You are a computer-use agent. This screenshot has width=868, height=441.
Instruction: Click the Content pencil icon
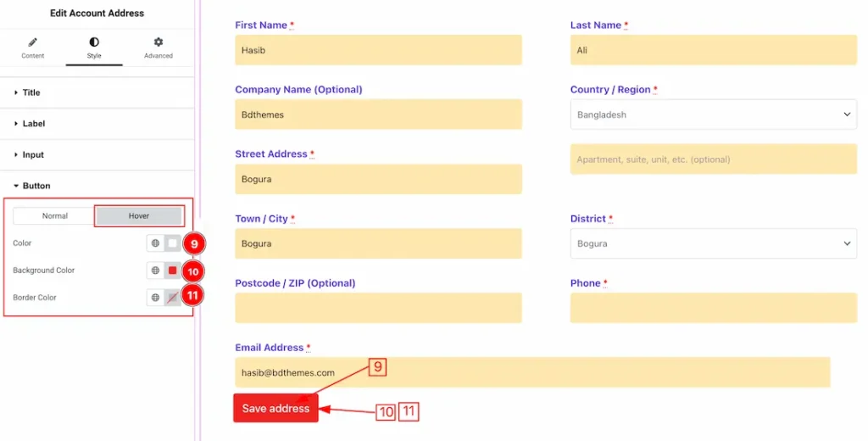click(33, 42)
